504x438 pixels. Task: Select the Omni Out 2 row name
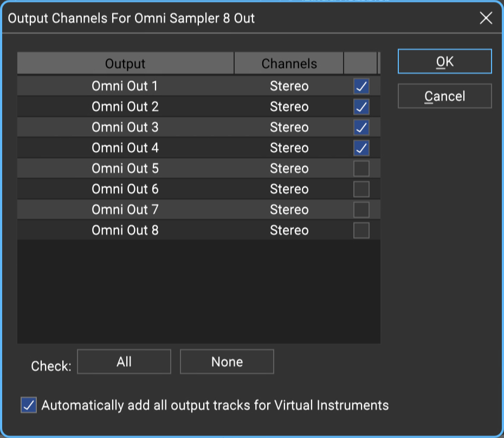(x=125, y=107)
